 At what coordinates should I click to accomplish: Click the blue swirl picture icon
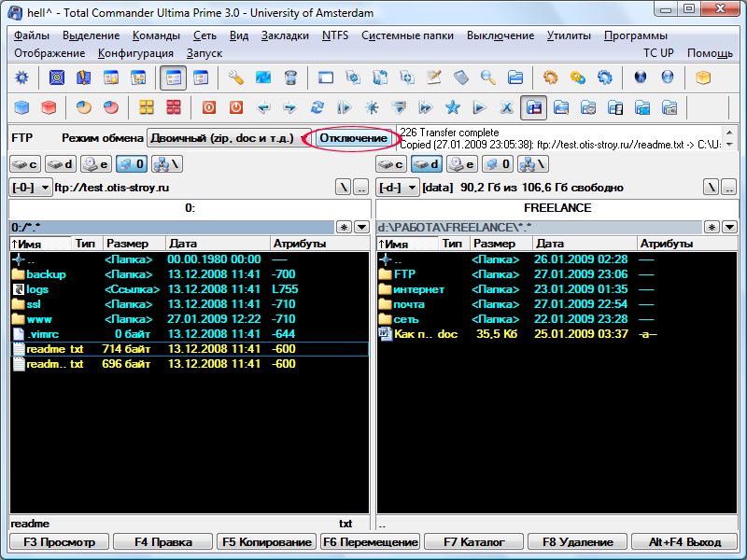pos(263,77)
